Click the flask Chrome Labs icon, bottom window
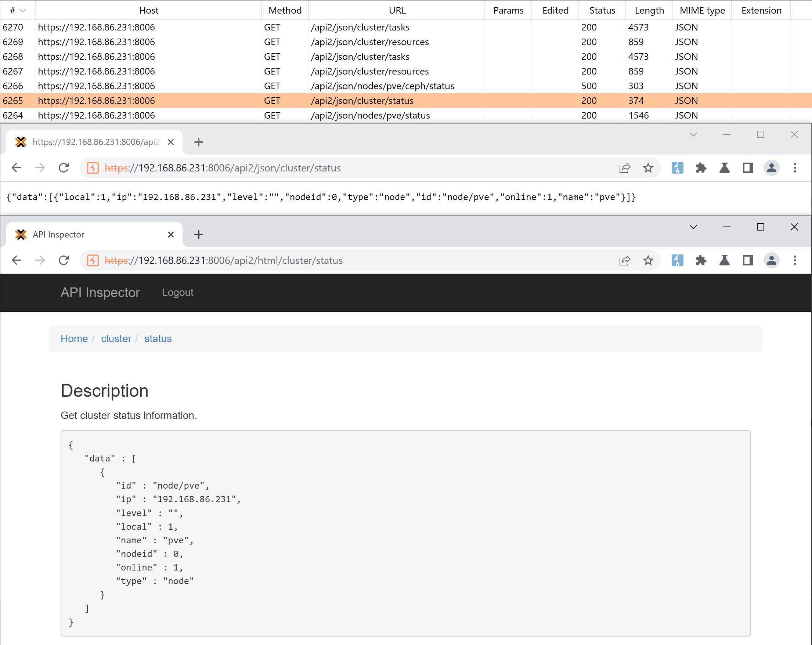This screenshot has height=645, width=812. (724, 261)
